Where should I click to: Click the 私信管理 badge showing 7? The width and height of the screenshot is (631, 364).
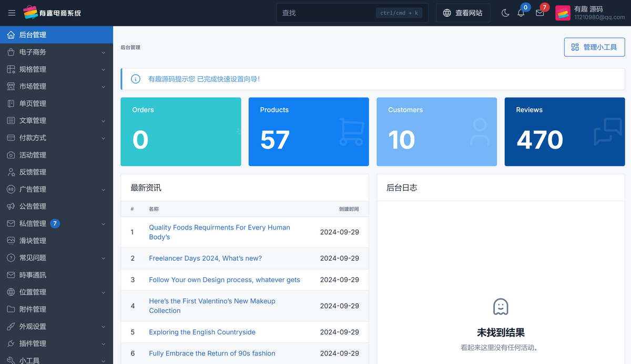(x=55, y=224)
